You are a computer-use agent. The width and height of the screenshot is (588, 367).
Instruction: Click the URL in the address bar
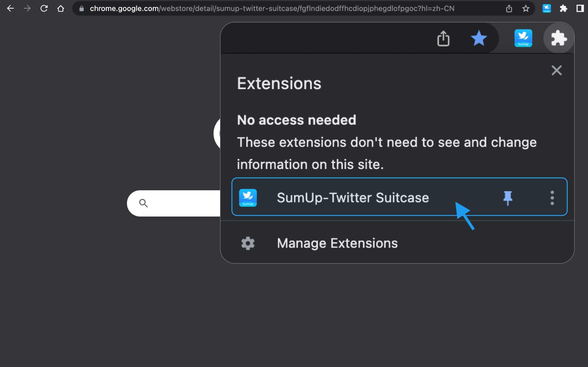272,8
